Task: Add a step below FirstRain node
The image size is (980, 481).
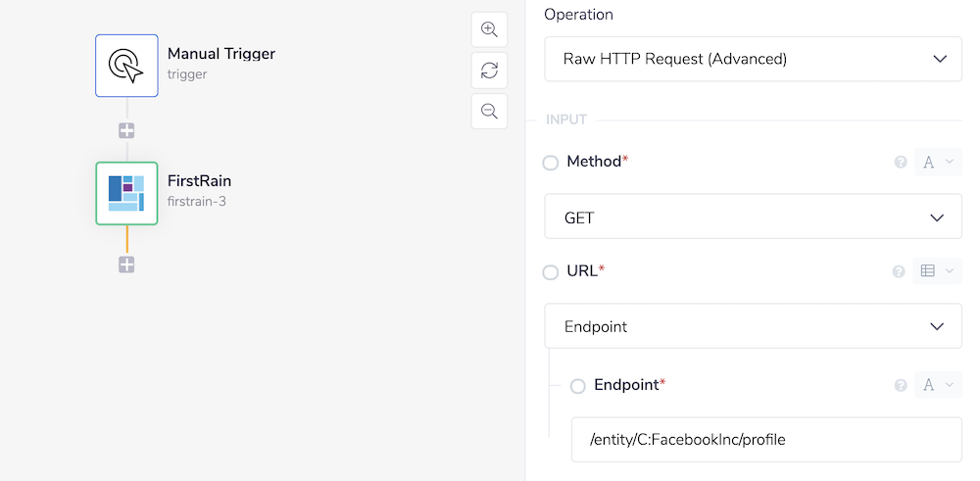Action: point(126,265)
